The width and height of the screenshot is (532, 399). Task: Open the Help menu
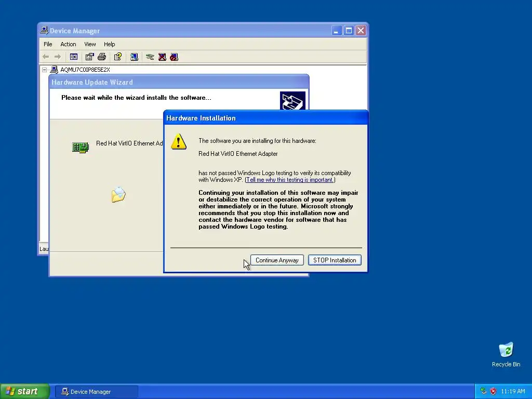pyautogui.click(x=109, y=44)
